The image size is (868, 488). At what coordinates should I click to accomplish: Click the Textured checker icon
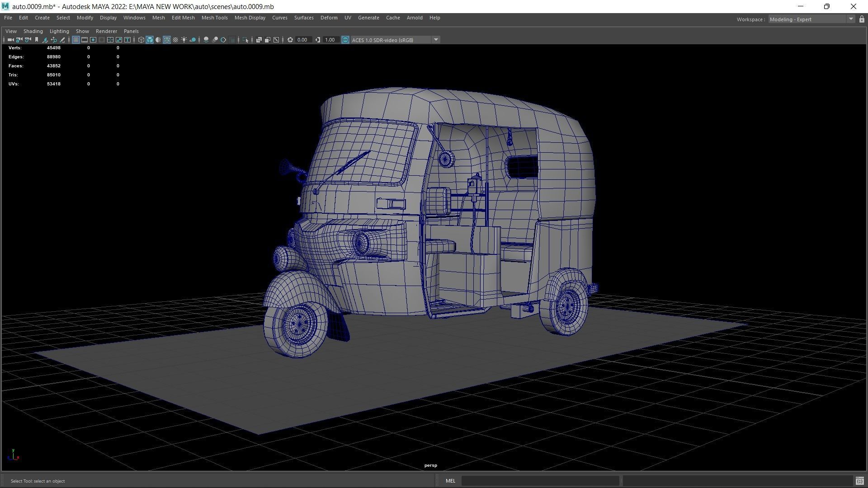(175, 40)
